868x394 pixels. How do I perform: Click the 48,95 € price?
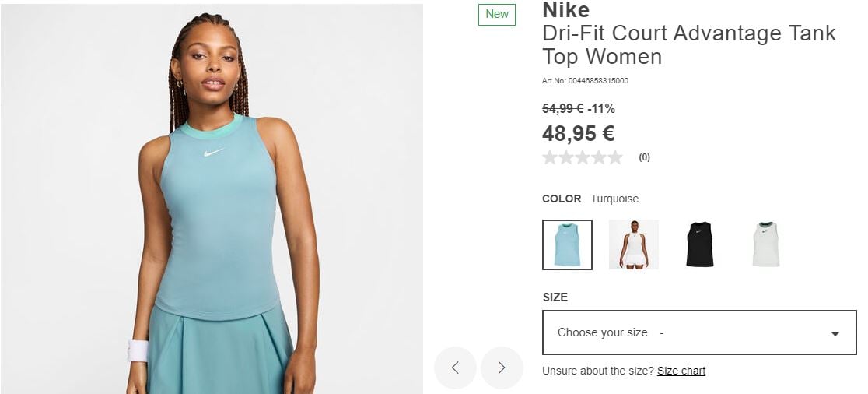pyautogui.click(x=579, y=134)
